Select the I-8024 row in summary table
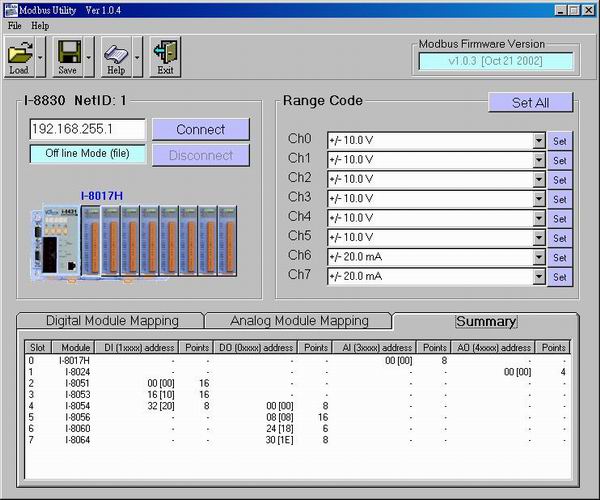The image size is (600, 500). (x=297, y=372)
